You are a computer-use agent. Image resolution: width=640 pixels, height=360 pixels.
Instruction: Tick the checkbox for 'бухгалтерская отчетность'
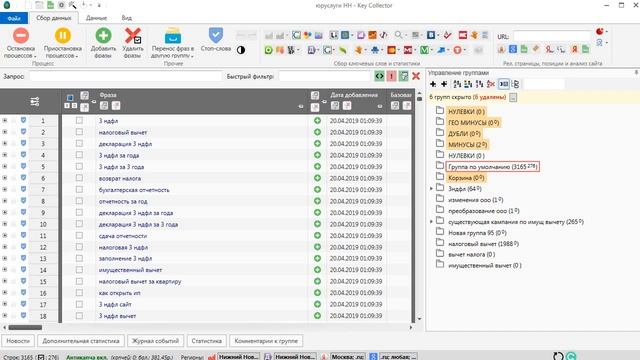click(x=79, y=189)
